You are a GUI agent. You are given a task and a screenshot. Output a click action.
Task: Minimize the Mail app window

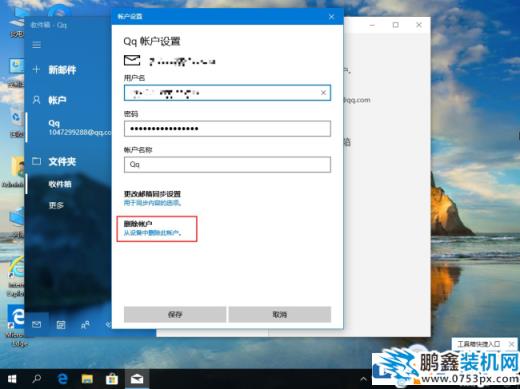(x=372, y=25)
